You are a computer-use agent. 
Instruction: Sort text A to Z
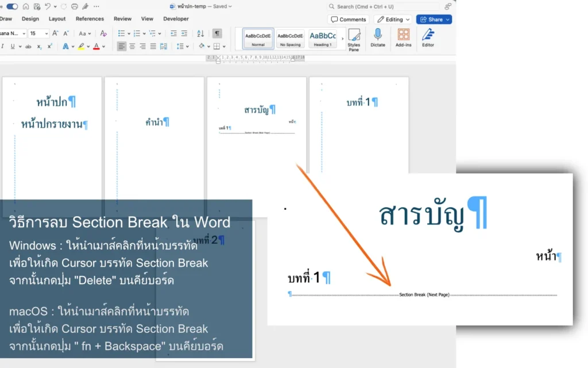click(200, 33)
